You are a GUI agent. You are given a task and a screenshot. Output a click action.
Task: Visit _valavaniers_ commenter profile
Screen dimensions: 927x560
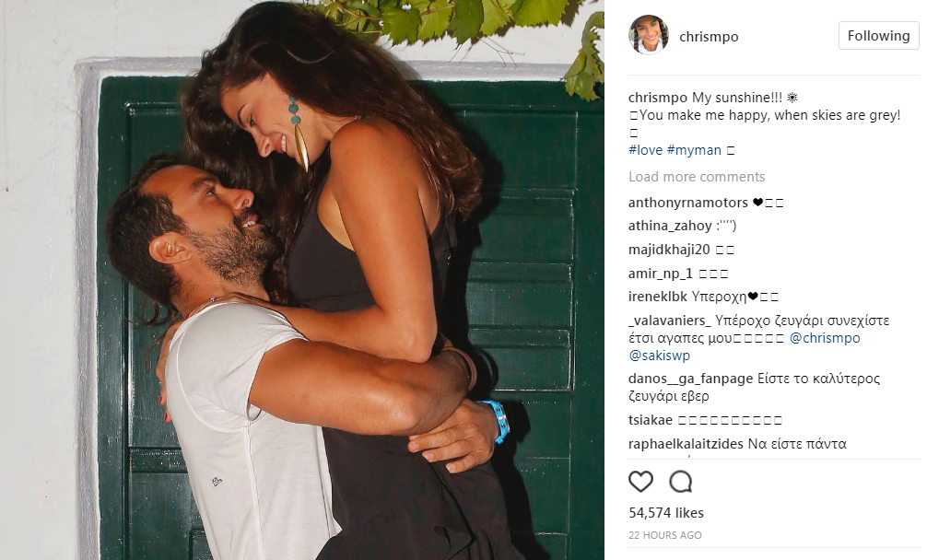670,321
